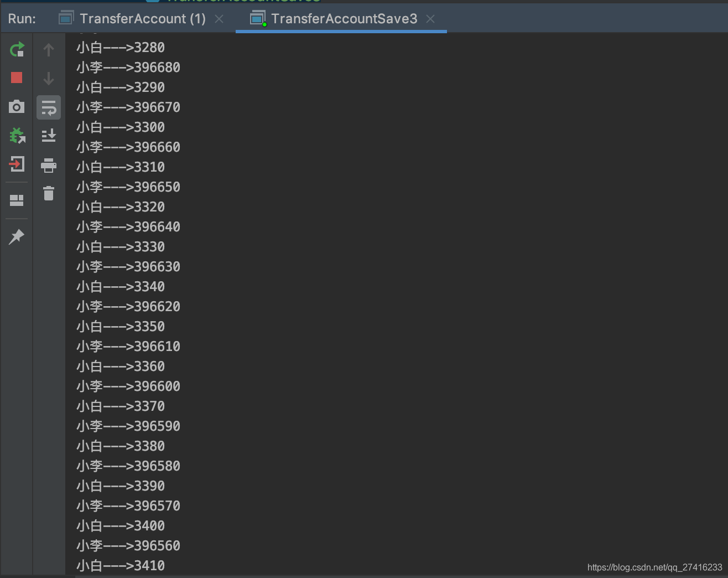Click output line 小白---->3360
The height and width of the screenshot is (578, 728).
coord(121,367)
